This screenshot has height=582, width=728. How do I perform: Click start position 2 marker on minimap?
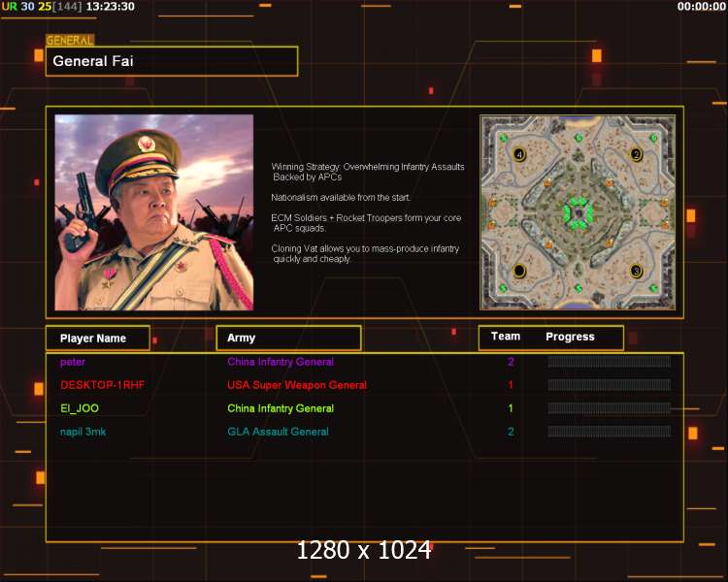636,154
